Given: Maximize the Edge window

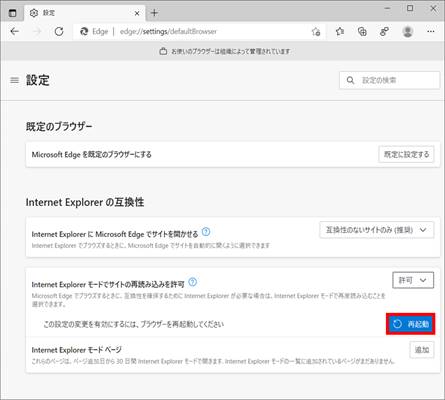Looking at the screenshot, I should click(410, 8).
